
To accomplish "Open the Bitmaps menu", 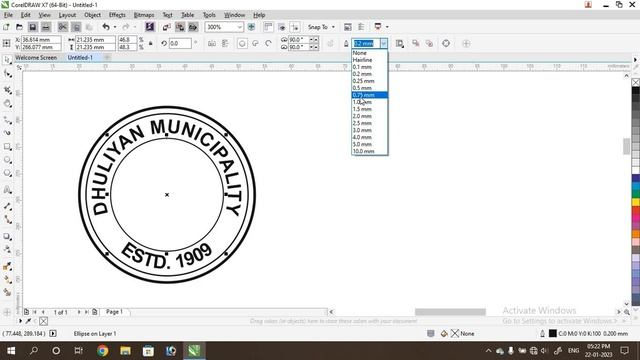I will coord(144,15).
